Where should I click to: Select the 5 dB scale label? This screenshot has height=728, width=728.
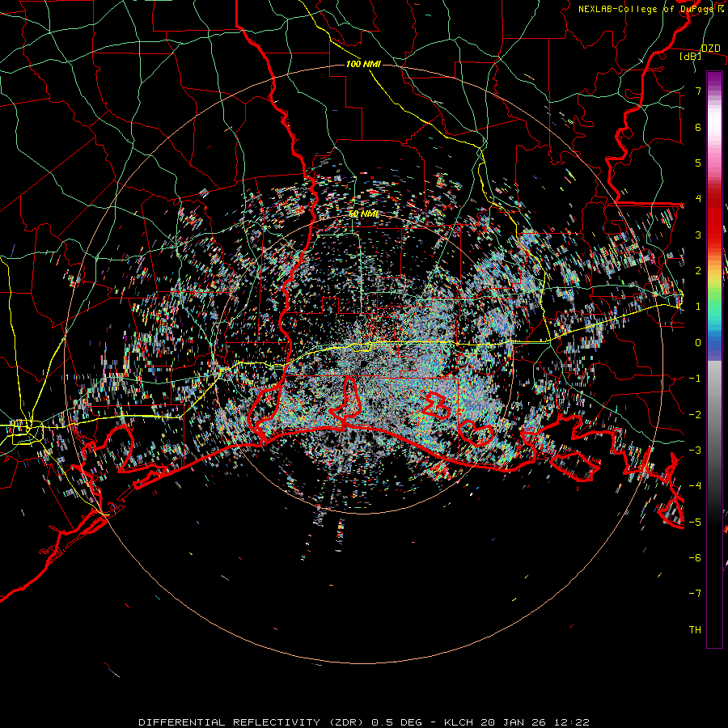698,163
